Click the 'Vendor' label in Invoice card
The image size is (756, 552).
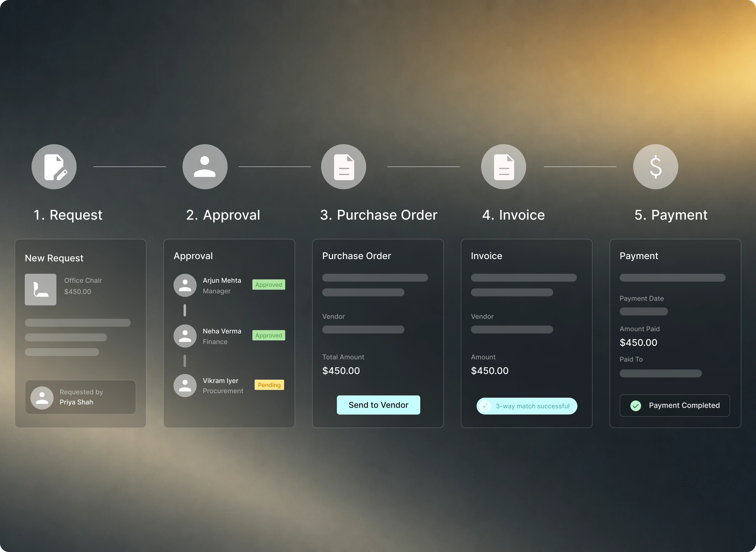(482, 317)
